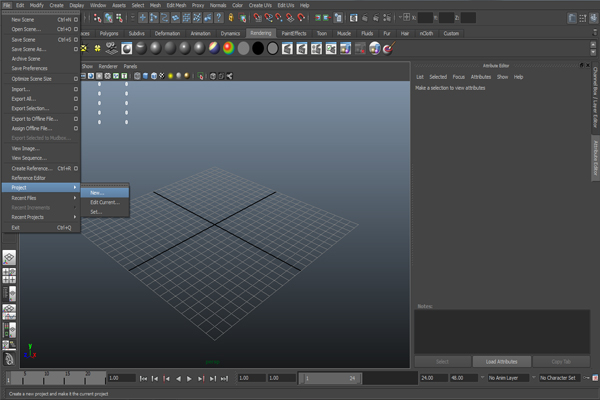Click the snap to curves magnet icon
600x400 pixels.
tap(269, 18)
